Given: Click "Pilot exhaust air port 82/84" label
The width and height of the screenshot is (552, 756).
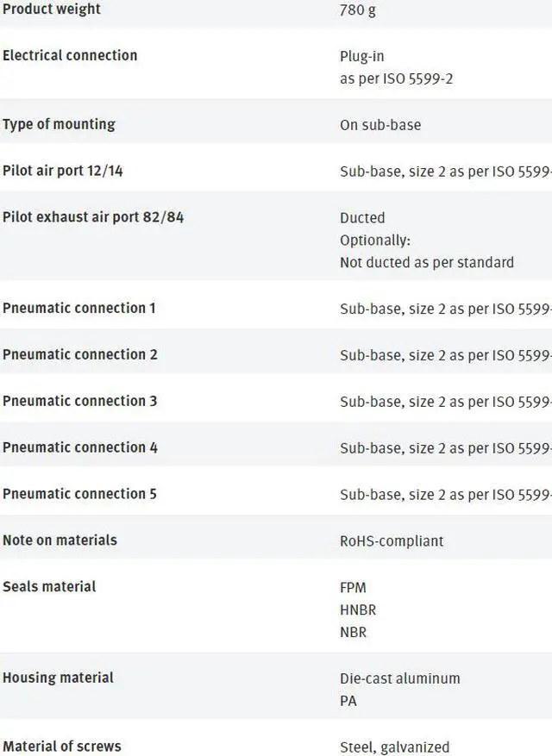Looking at the screenshot, I should pos(93,217).
